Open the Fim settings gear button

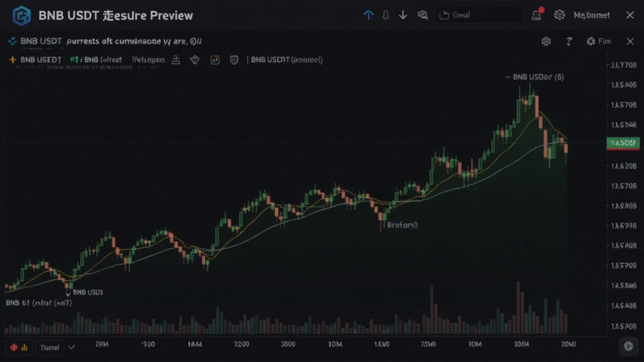[599, 42]
